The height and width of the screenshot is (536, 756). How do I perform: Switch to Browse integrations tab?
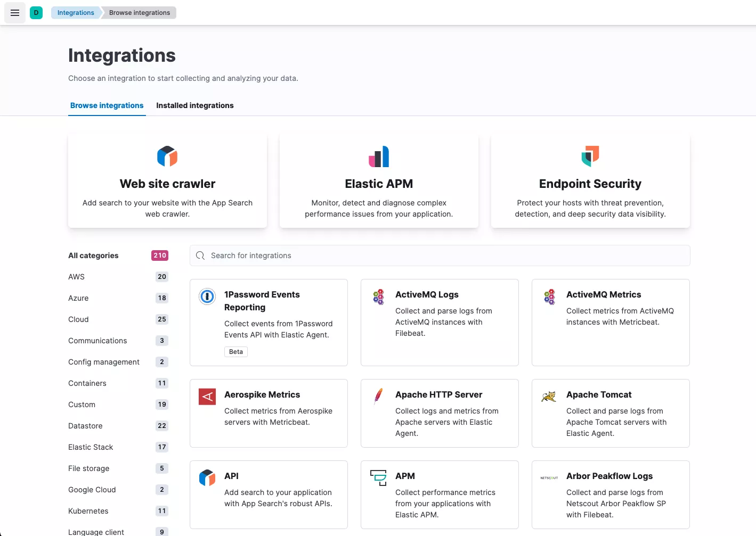point(107,105)
